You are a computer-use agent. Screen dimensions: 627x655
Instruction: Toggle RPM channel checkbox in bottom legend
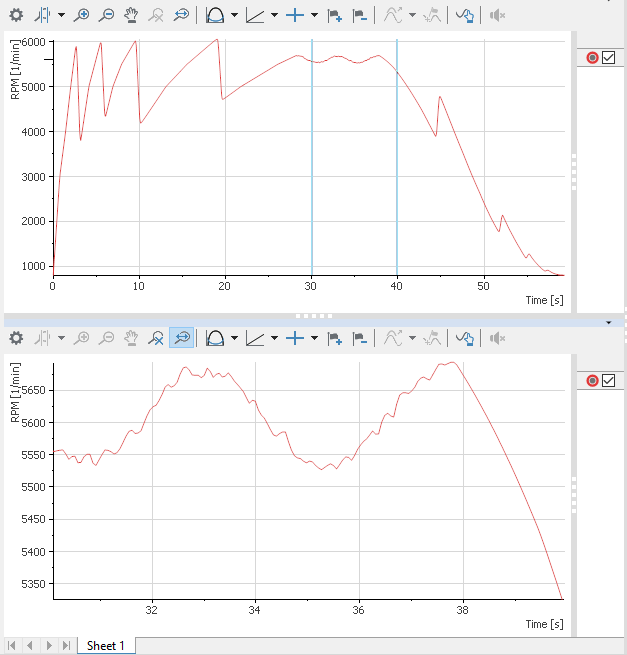tap(608, 380)
